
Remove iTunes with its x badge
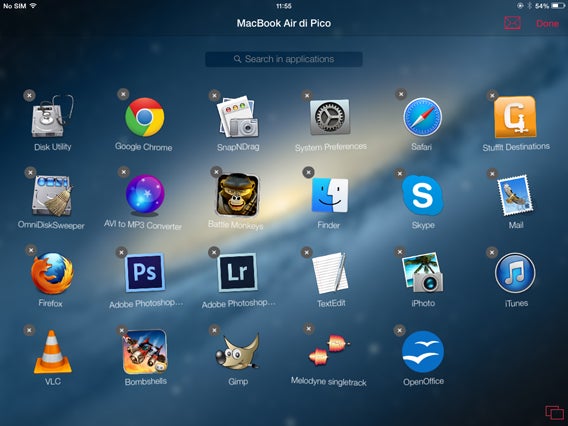(x=492, y=252)
